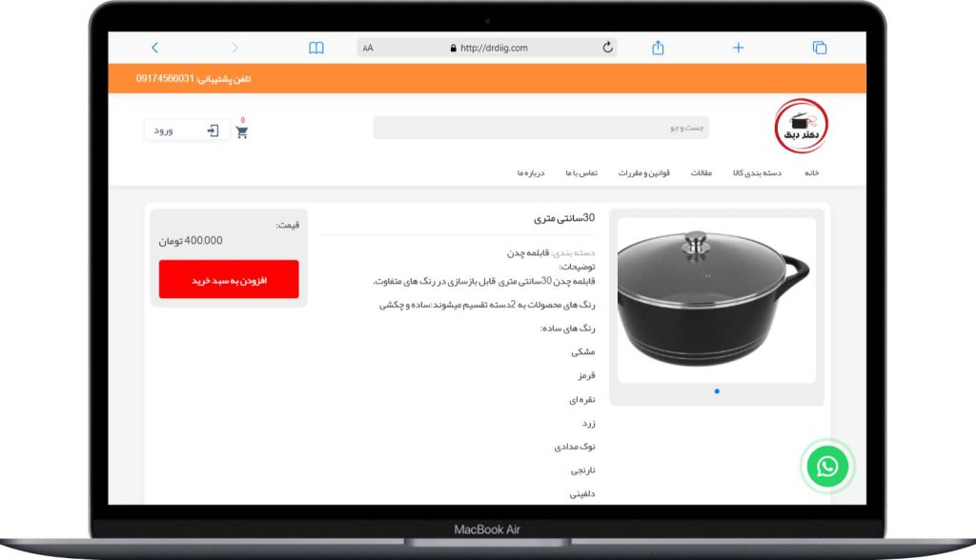Open the shopping cart icon
Screen dimensions: 976x560
pyautogui.click(x=242, y=131)
